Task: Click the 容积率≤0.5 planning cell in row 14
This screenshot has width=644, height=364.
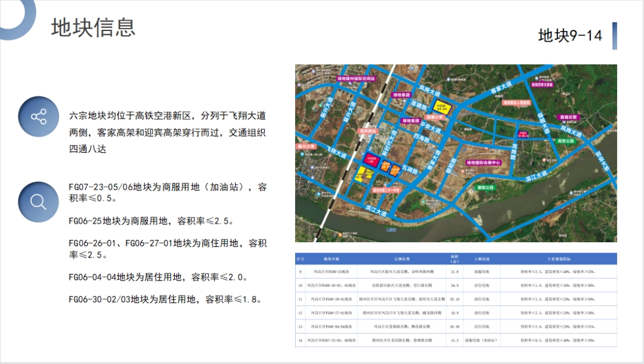Action: tap(558, 341)
